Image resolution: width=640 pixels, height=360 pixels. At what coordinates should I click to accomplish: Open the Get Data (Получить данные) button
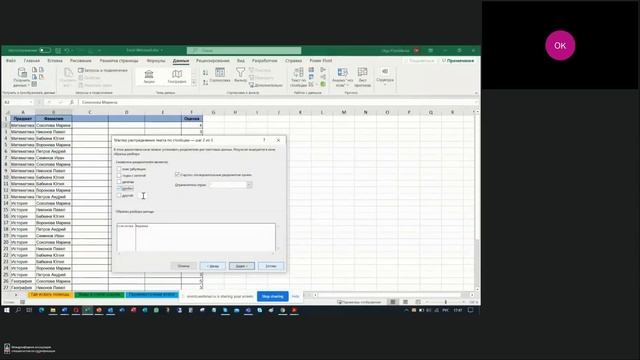click(x=21, y=77)
